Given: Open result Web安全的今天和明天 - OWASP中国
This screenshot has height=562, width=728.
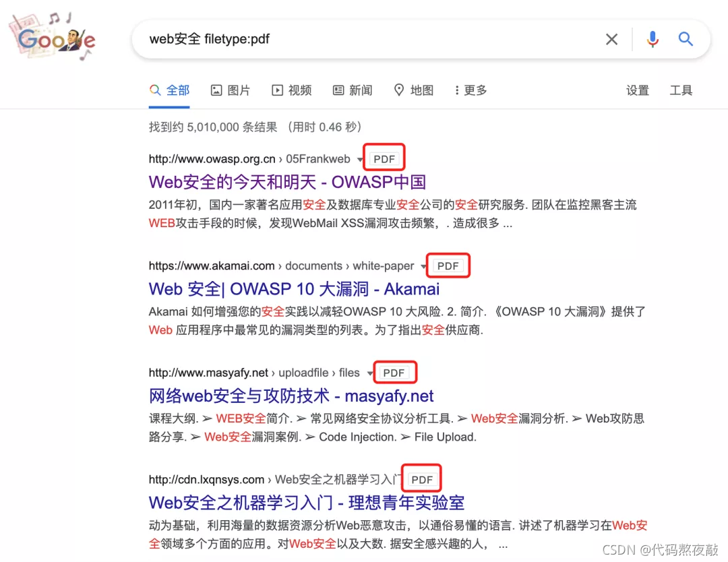Looking at the screenshot, I should (x=287, y=182).
